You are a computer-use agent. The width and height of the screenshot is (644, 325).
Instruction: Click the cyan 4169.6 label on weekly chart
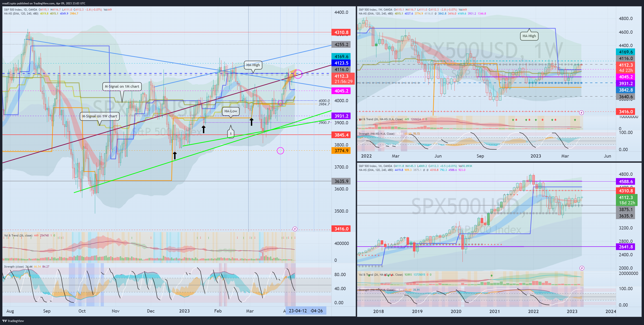(626, 52)
